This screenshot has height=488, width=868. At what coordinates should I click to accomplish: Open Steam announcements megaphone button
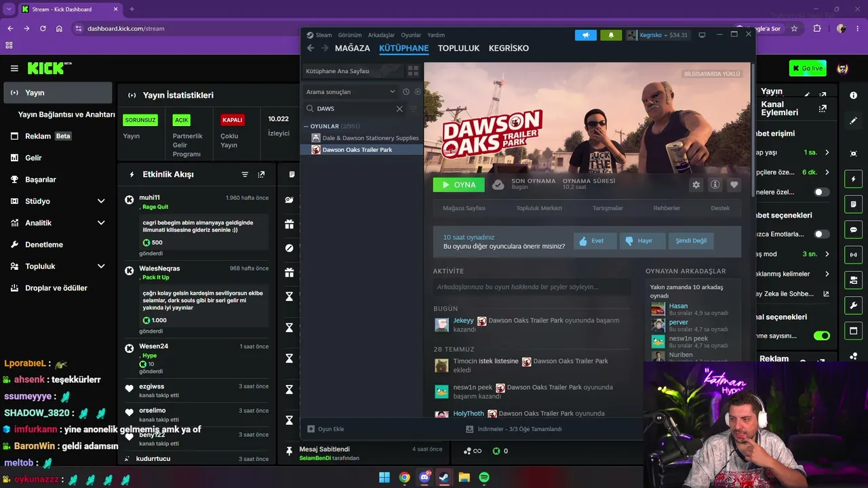[586, 35]
